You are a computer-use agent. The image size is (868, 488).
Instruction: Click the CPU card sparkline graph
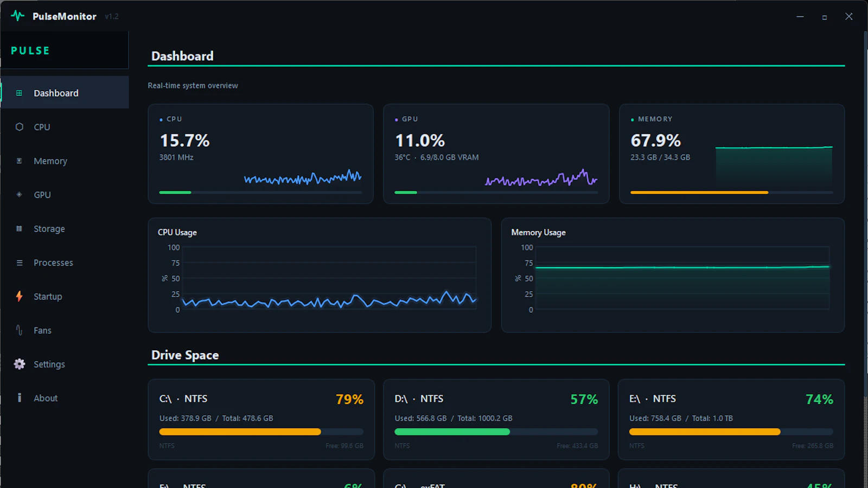303,177
